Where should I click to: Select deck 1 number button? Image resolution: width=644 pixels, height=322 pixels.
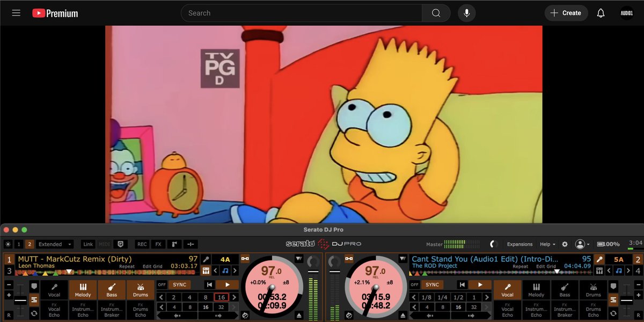tap(9, 260)
